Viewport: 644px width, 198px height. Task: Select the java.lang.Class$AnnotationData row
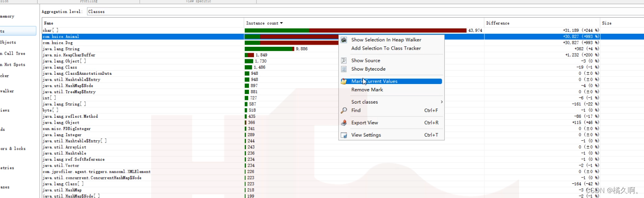click(343, 74)
